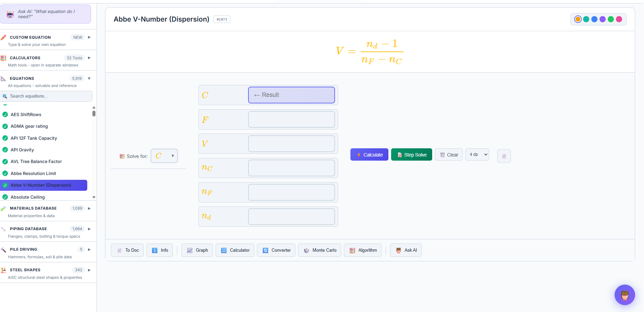
Task: Click the Step Solve button
Action: click(x=412, y=154)
